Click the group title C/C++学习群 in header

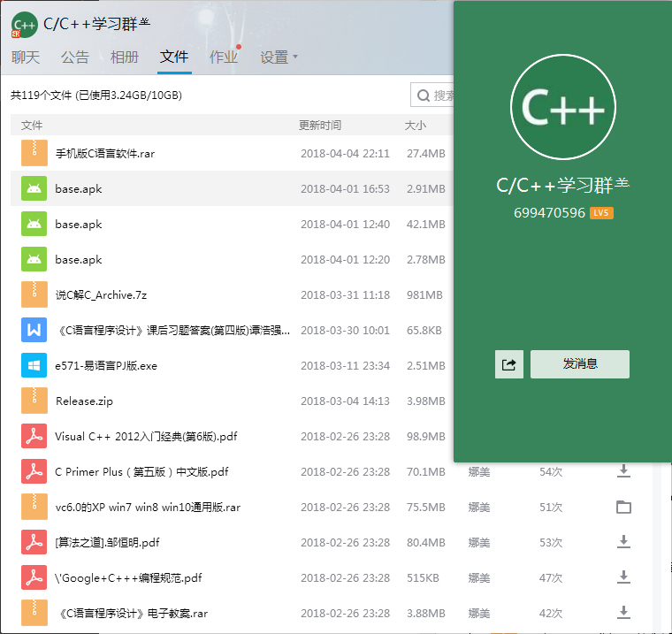[97, 24]
